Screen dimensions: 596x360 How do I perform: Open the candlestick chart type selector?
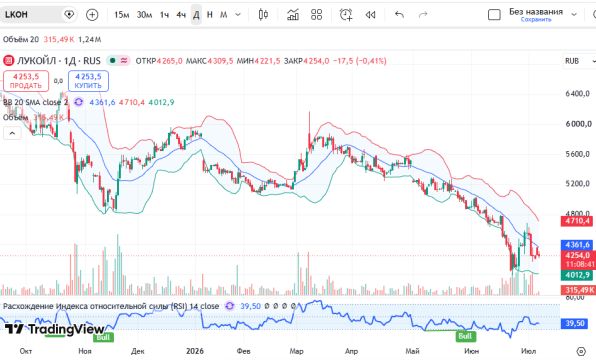click(x=263, y=15)
